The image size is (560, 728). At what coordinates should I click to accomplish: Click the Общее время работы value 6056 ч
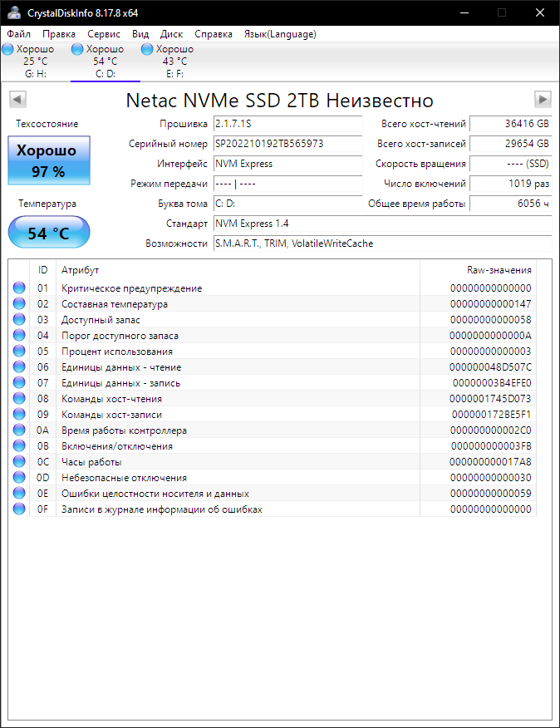[x=511, y=204]
